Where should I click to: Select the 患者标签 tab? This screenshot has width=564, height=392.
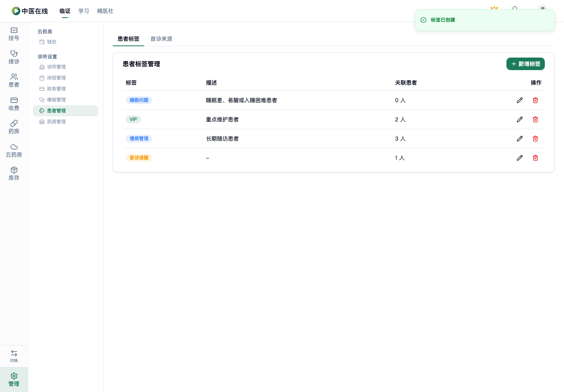128,39
